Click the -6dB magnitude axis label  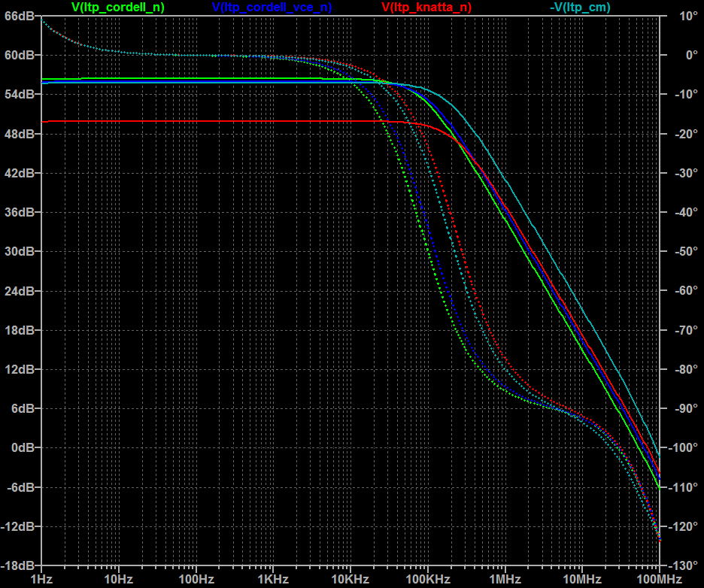pos(20,487)
